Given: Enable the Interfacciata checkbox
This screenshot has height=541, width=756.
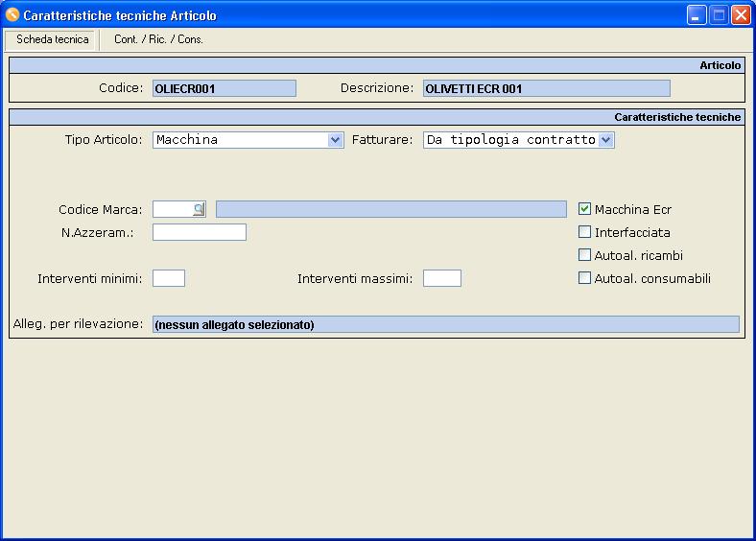Looking at the screenshot, I should point(584,232).
